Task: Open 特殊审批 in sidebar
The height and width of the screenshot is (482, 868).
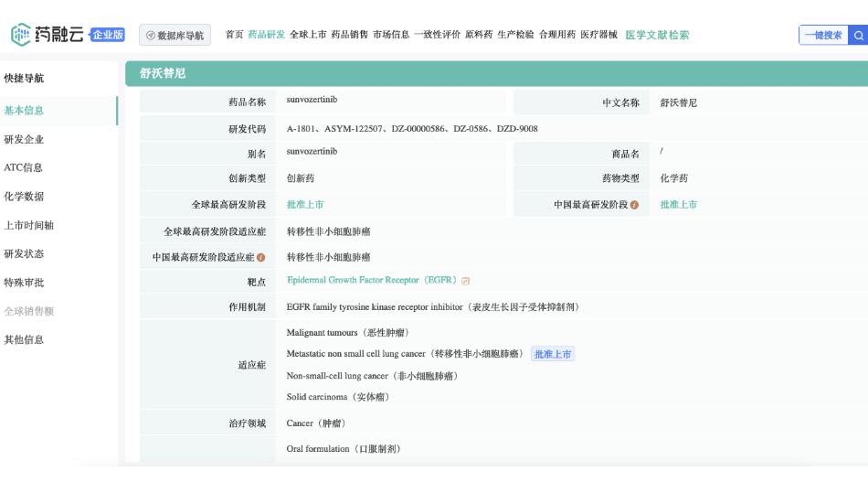Action: (24, 283)
